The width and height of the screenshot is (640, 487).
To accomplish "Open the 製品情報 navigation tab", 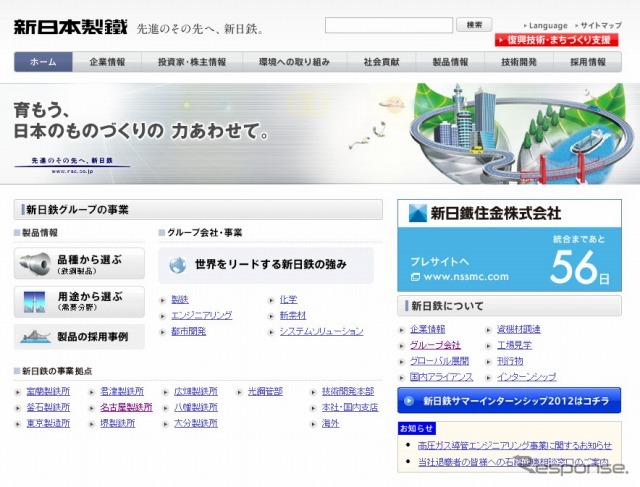I will 450,62.
